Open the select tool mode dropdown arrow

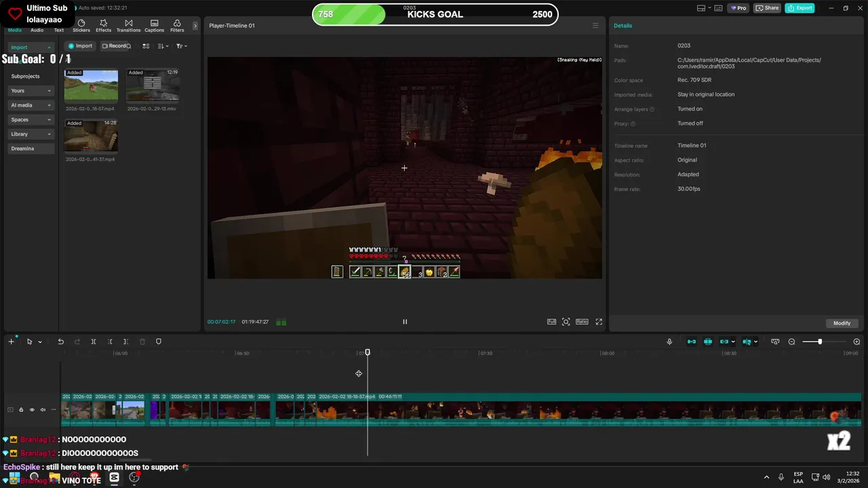point(40,342)
